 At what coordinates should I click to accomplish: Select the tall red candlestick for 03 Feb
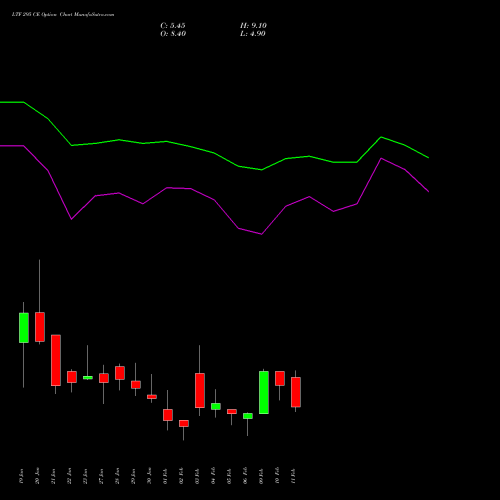coord(200,390)
